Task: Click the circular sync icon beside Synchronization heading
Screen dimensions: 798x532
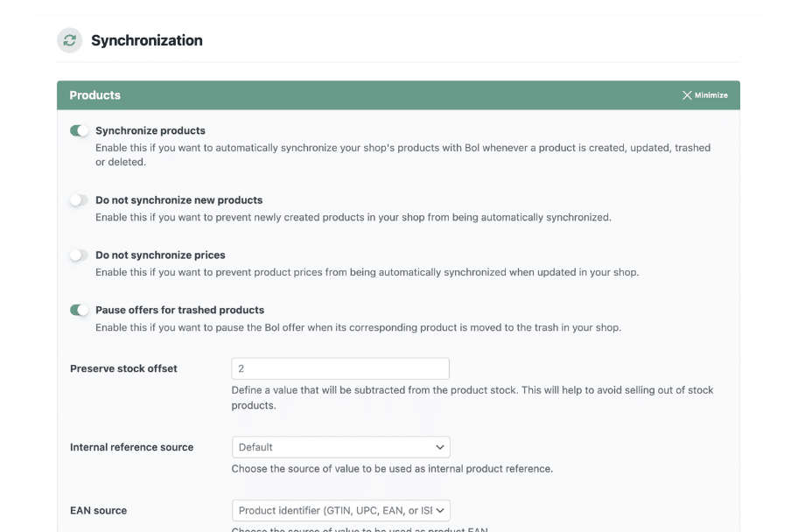Action: tap(69, 40)
